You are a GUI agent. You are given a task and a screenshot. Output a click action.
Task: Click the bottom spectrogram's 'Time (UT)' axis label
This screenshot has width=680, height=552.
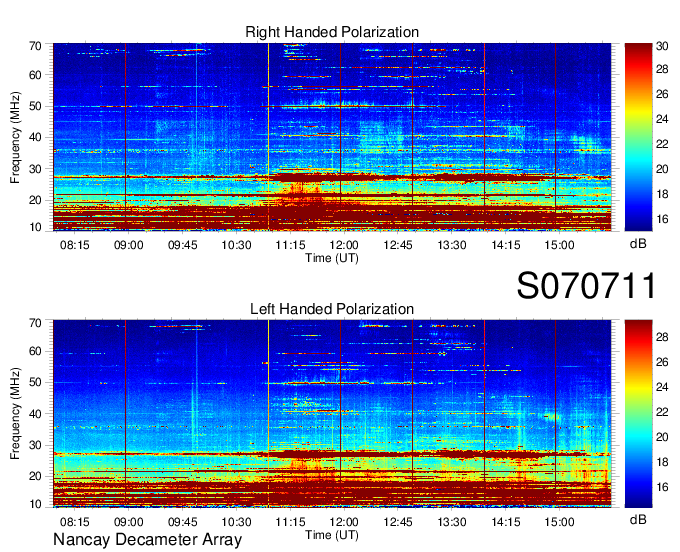332,535
